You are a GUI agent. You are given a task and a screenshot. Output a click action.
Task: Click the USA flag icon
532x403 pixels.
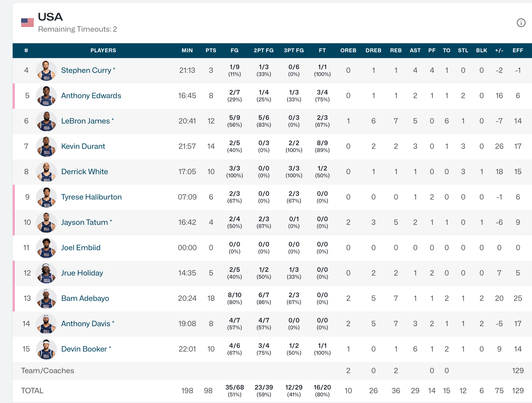(27, 22)
